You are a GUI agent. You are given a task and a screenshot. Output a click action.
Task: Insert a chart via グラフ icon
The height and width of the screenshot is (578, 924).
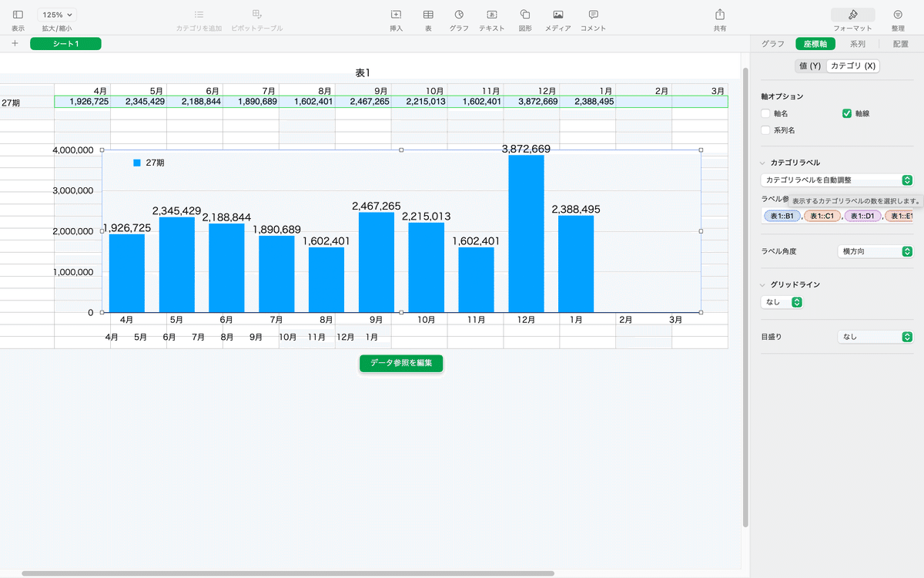point(459,15)
